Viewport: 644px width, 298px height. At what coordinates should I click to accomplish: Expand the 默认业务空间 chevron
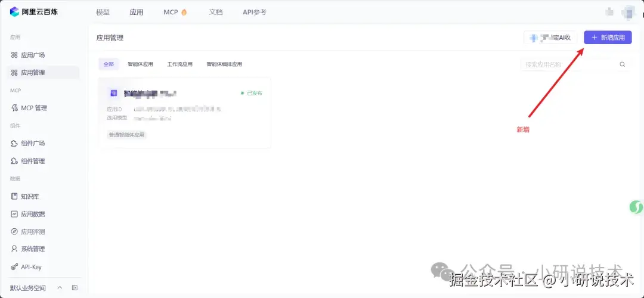coord(60,288)
